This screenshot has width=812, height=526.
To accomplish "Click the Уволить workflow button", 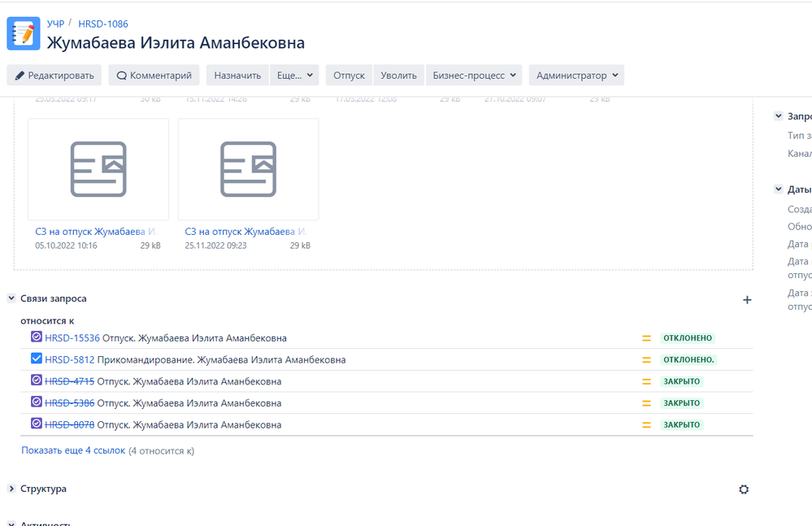I will click(x=398, y=75).
